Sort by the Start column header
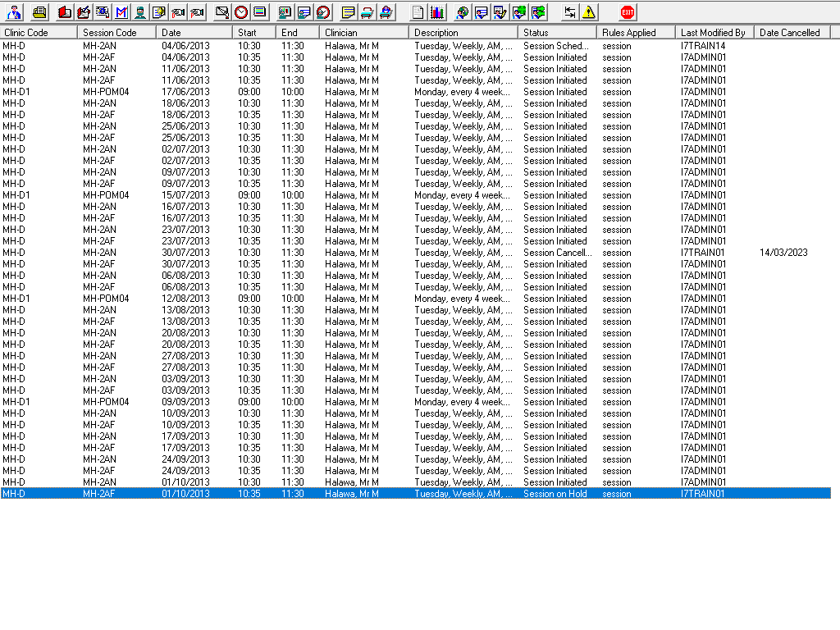Image resolution: width=840 pixels, height=630 pixels. coord(254,32)
